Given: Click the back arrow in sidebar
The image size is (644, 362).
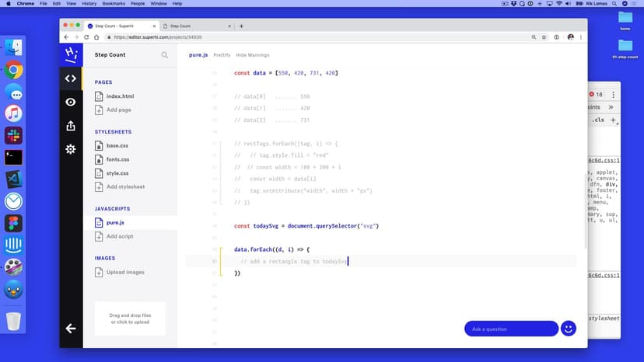Looking at the screenshot, I should [x=71, y=329].
